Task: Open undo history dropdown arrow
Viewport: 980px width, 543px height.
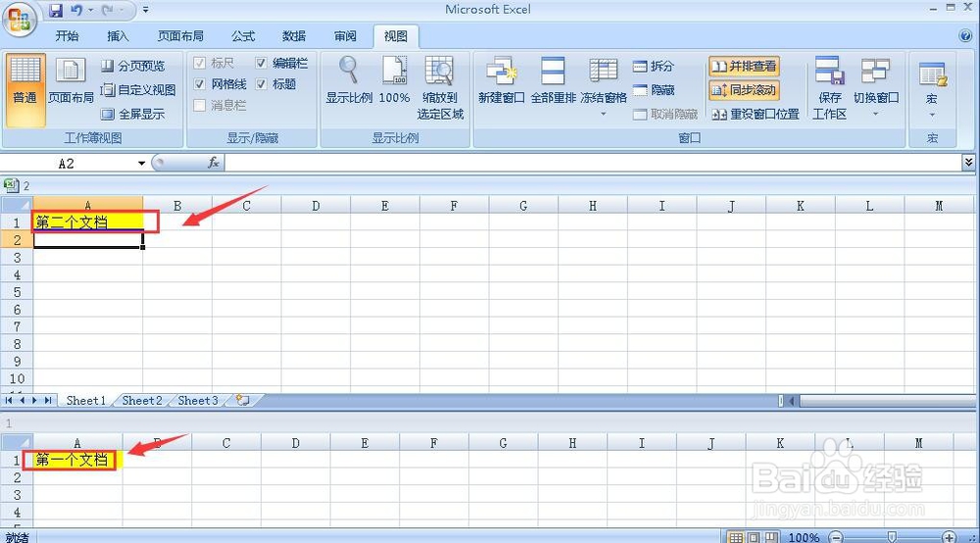Action: point(91,10)
